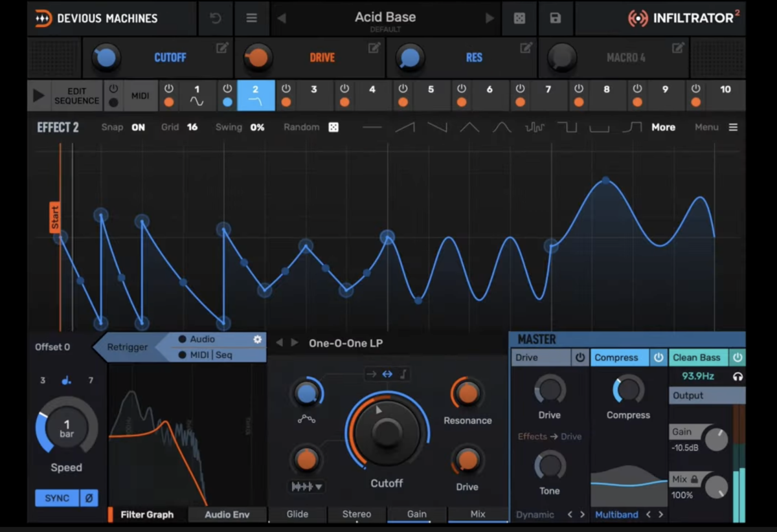This screenshot has width=777, height=532.
Task: Click the EDIT SEQUENCE button
Action: tap(76, 96)
